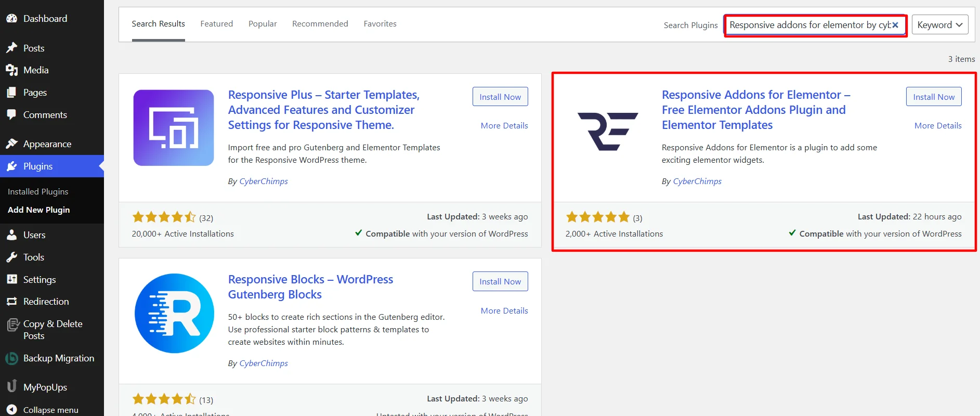980x416 pixels.
Task: Click the MyPopUps icon
Action: pyautogui.click(x=11, y=386)
